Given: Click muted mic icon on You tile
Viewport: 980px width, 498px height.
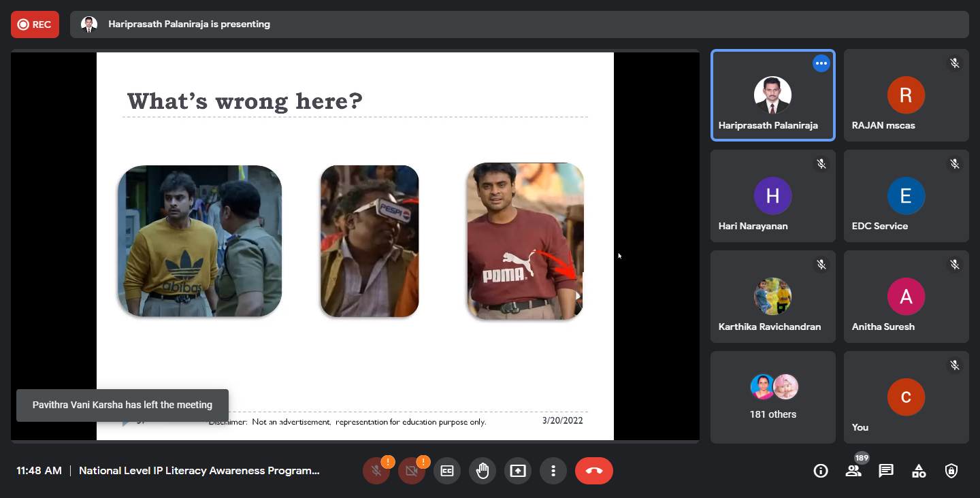Looking at the screenshot, I should pyautogui.click(x=955, y=365).
